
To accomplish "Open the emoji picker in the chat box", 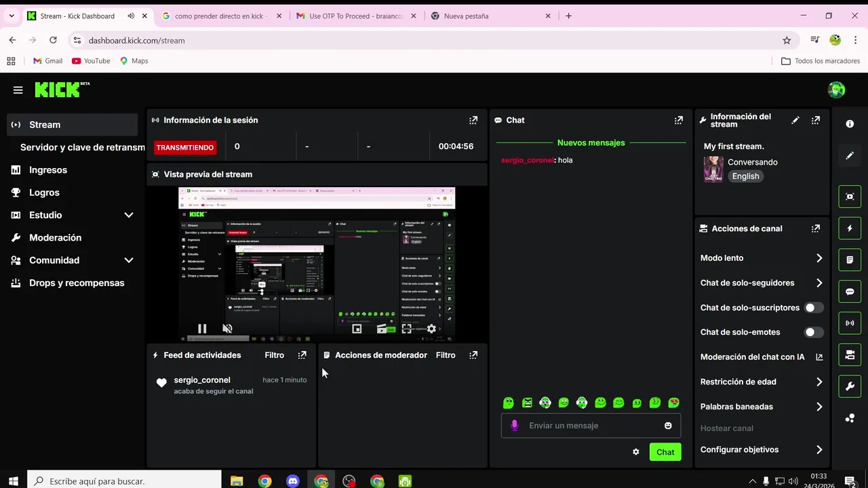I will coord(668,426).
